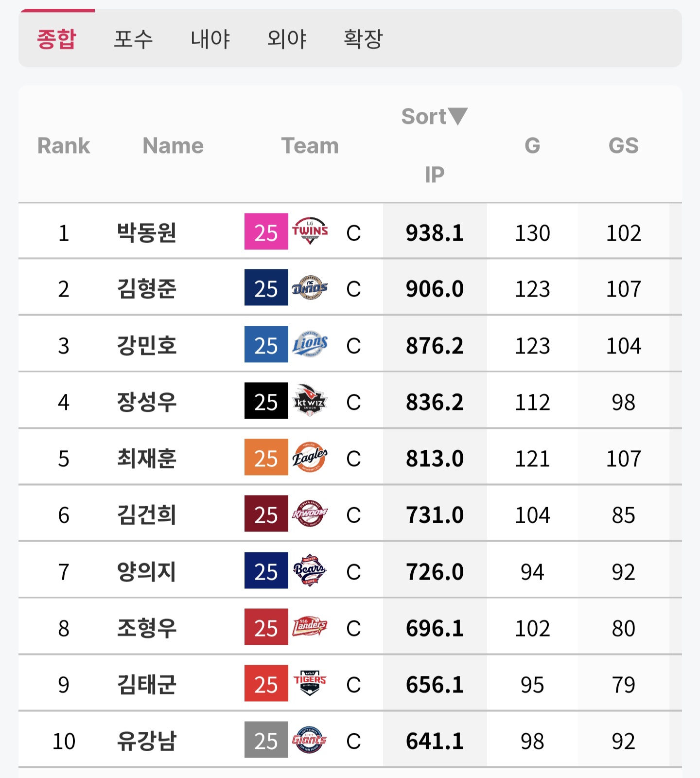The width and height of the screenshot is (700, 778).
Task: Click the Hanwha Eagles team logo
Action: pyautogui.click(x=310, y=458)
